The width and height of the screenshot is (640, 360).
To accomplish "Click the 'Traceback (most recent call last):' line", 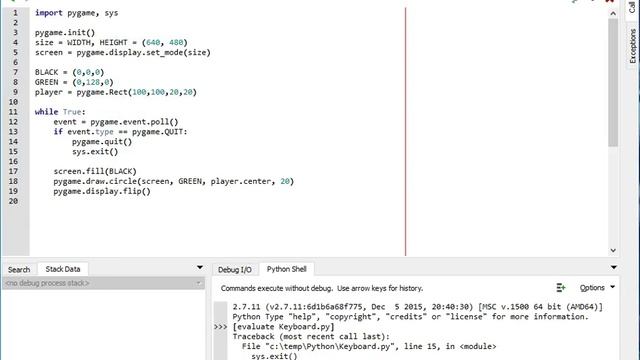I will (311, 336).
